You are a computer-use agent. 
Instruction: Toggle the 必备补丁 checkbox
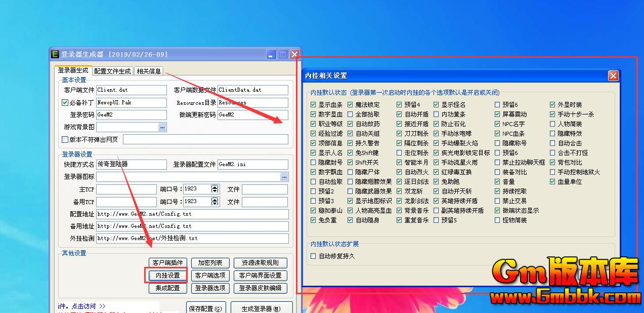65,103
